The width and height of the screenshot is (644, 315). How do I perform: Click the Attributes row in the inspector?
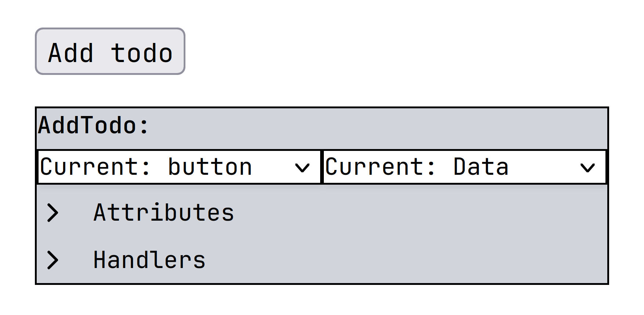tap(163, 212)
